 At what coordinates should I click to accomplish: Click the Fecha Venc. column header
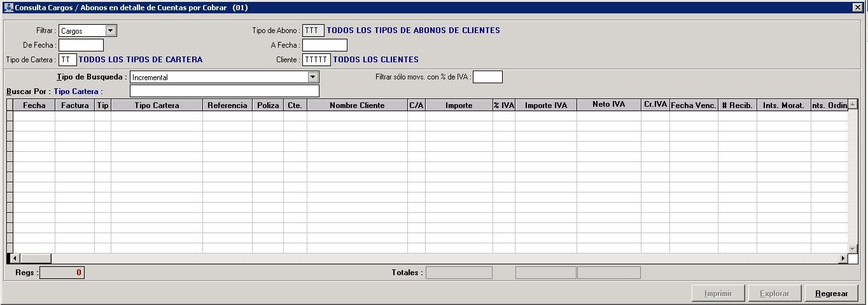(x=693, y=105)
